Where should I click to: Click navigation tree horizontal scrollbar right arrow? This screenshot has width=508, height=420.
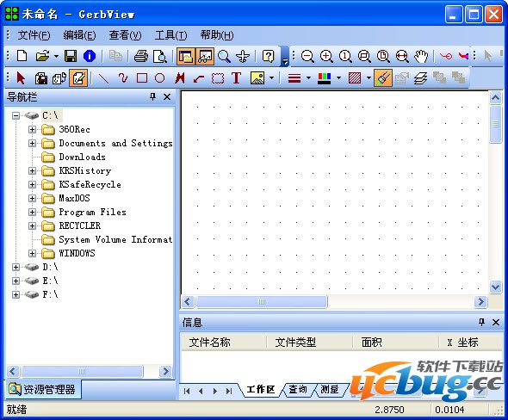click(x=165, y=371)
